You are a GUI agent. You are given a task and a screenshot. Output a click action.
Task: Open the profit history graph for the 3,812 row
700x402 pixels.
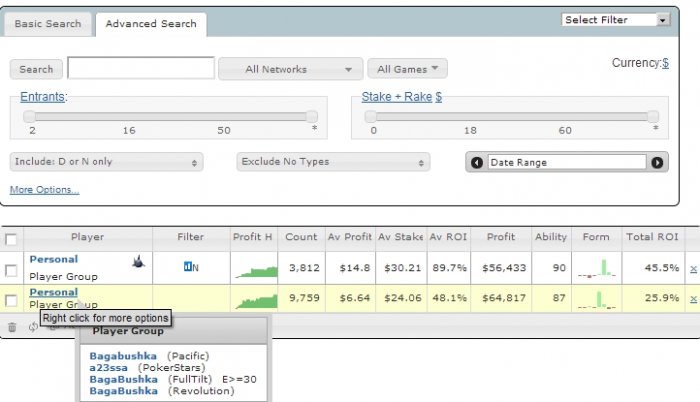[x=256, y=271]
